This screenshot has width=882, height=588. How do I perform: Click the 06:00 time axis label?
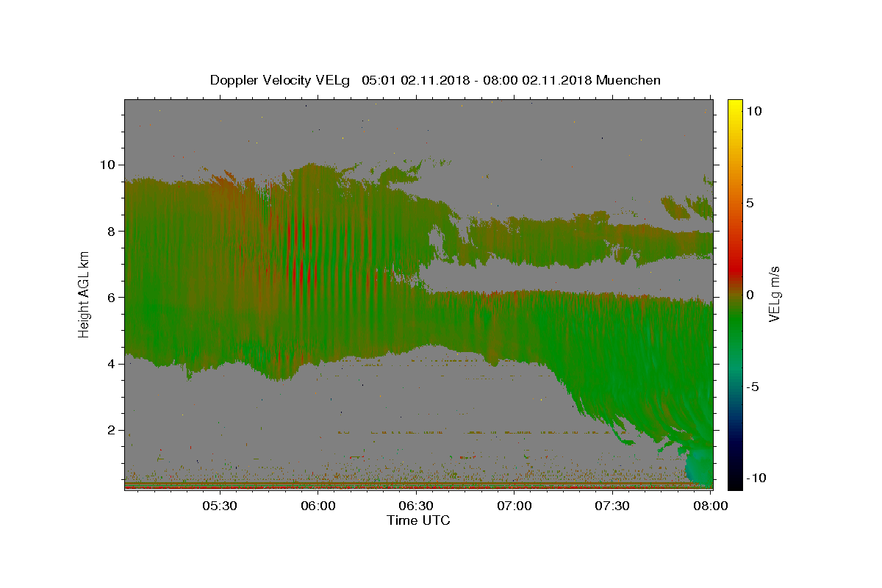point(318,506)
